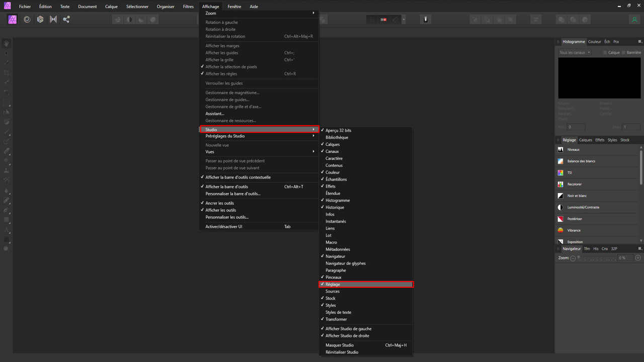Click the histogram Max value field
The image size is (644, 362).
pyautogui.click(x=631, y=127)
